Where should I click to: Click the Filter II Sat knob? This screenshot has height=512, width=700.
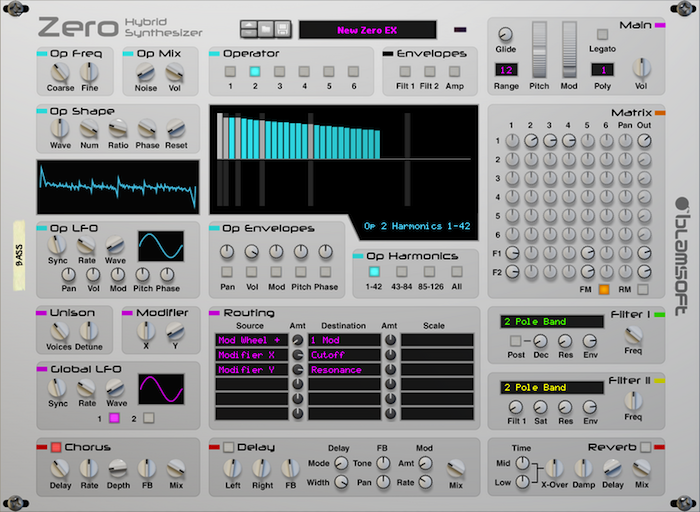[540, 407]
